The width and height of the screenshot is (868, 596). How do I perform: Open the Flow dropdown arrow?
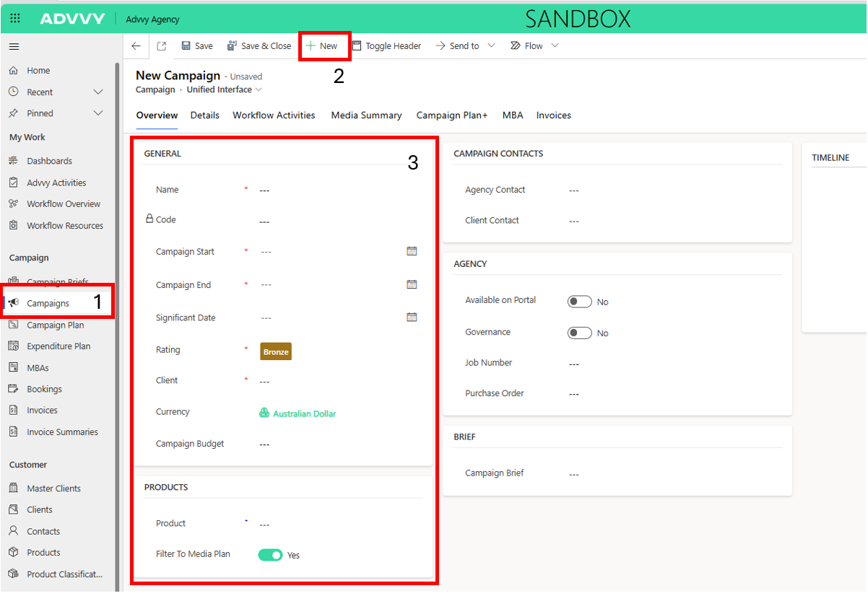pyautogui.click(x=555, y=45)
